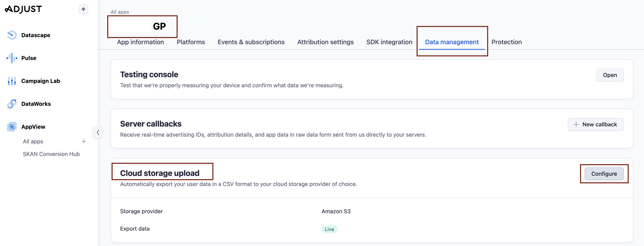Select the Protection tab
The width and height of the screenshot is (644, 246).
pos(506,42)
